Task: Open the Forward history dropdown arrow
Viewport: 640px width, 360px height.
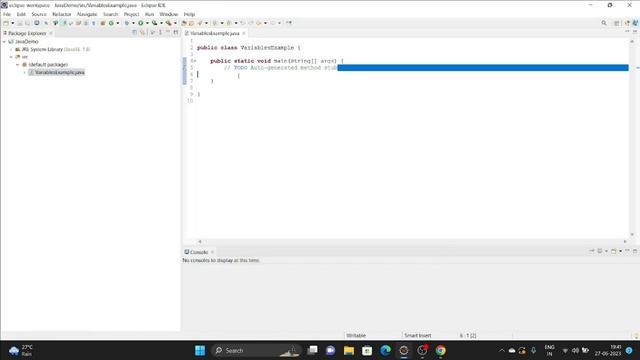Action: pos(280,23)
